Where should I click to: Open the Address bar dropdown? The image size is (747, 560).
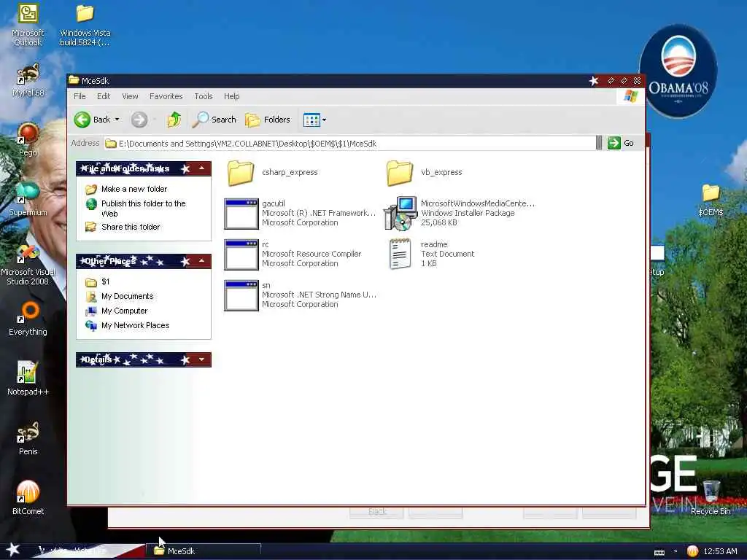click(x=599, y=143)
